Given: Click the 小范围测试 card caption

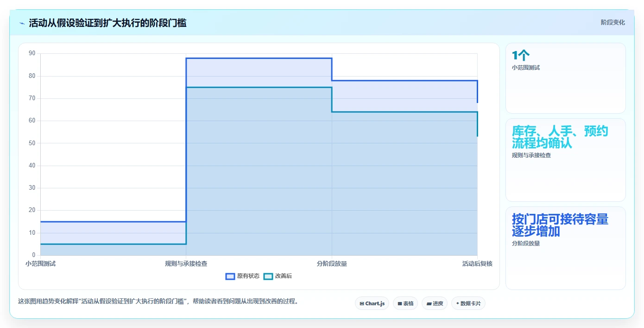Looking at the screenshot, I should [x=526, y=68].
